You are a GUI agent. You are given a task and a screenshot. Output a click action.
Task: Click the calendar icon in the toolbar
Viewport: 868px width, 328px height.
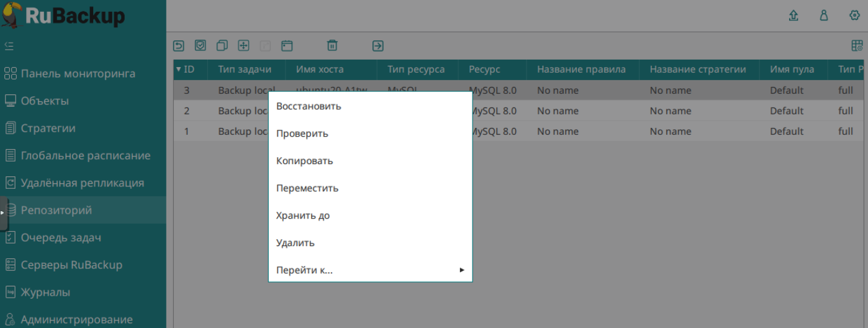(x=286, y=45)
